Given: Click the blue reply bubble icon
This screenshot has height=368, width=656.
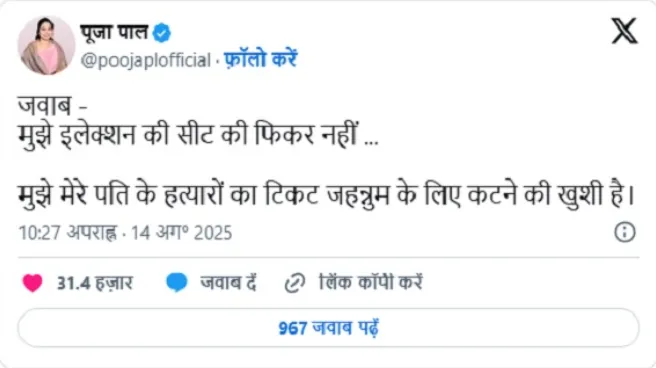Looking at the screenshot, I should tap(177, 282).
